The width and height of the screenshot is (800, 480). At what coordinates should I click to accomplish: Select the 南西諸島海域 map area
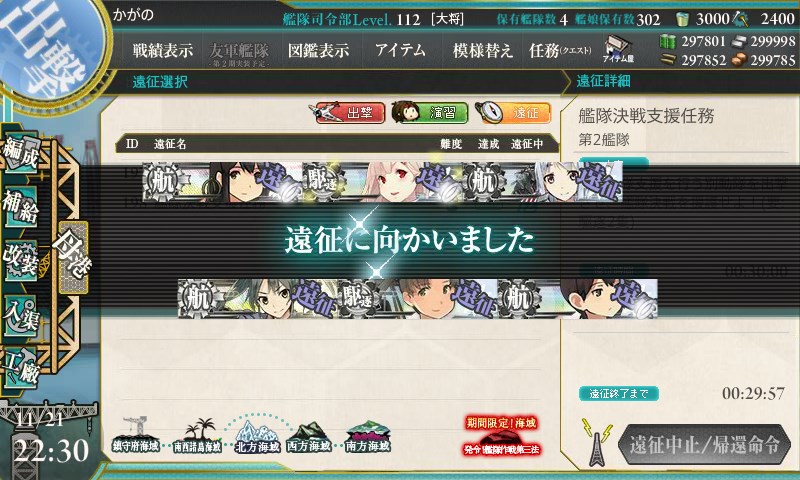pyautogui.click(x=197, y=436)
